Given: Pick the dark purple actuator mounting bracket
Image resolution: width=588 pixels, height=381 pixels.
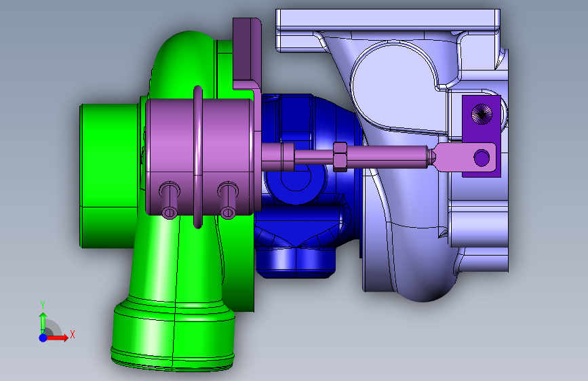Looking at the screenshot, I should click(247, 54).
